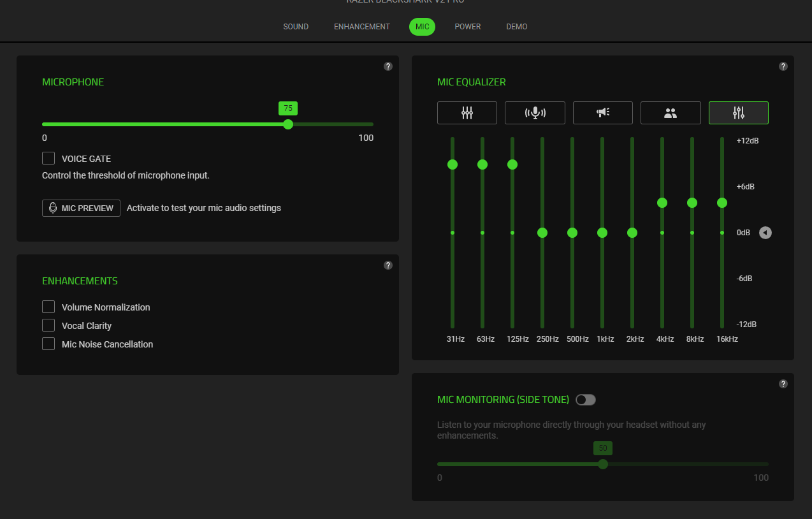Tick the Vocal Clarity checkbox
Screen dimensions: 812x519
click(x=48, y=325)
